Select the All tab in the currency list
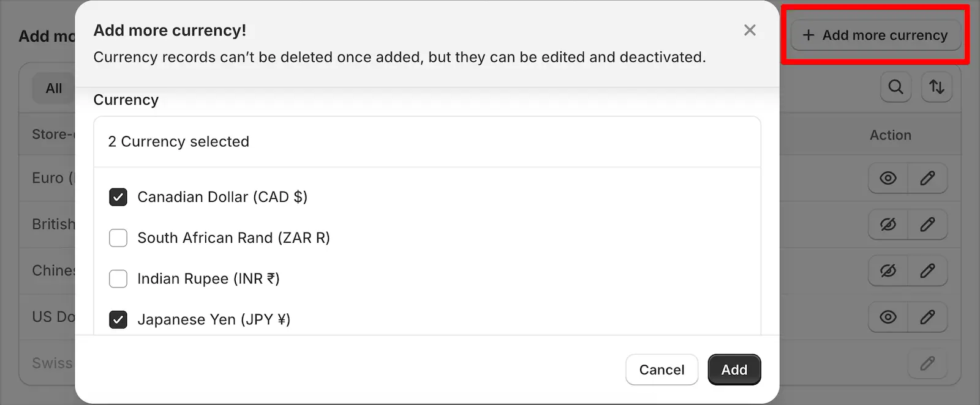 point(54,89)
